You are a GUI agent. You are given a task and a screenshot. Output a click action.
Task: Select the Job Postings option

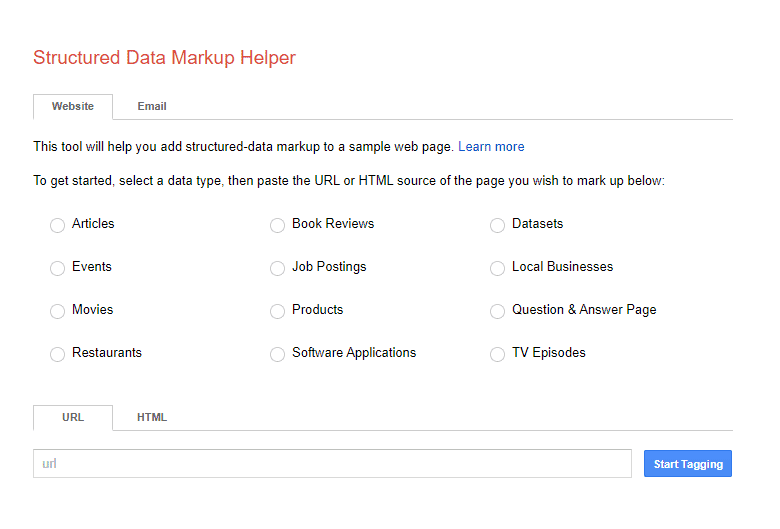pos(277,268)
